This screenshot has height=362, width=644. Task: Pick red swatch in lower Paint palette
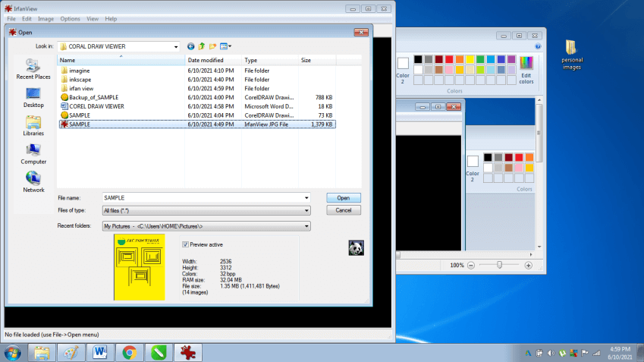[x=519, y=157]
